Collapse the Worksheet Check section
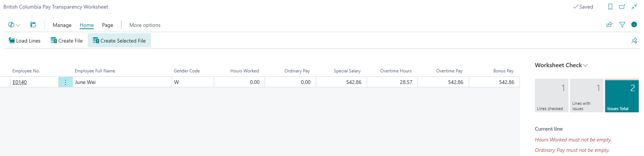This screenshot has width=644, height=156. [x=561, y=65]
